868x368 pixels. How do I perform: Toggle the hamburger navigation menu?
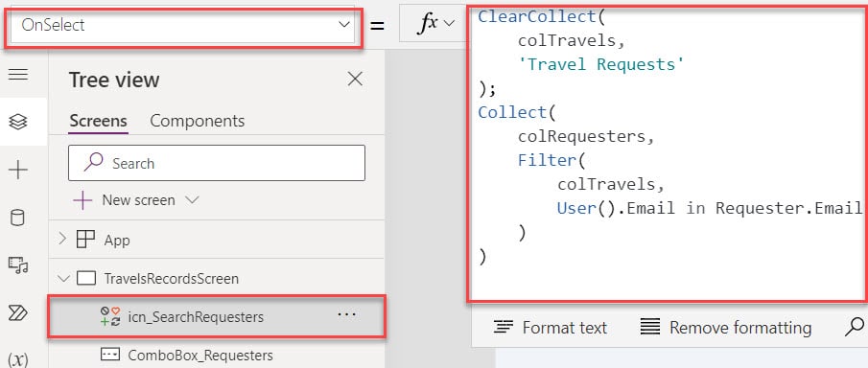coord(18,74)
